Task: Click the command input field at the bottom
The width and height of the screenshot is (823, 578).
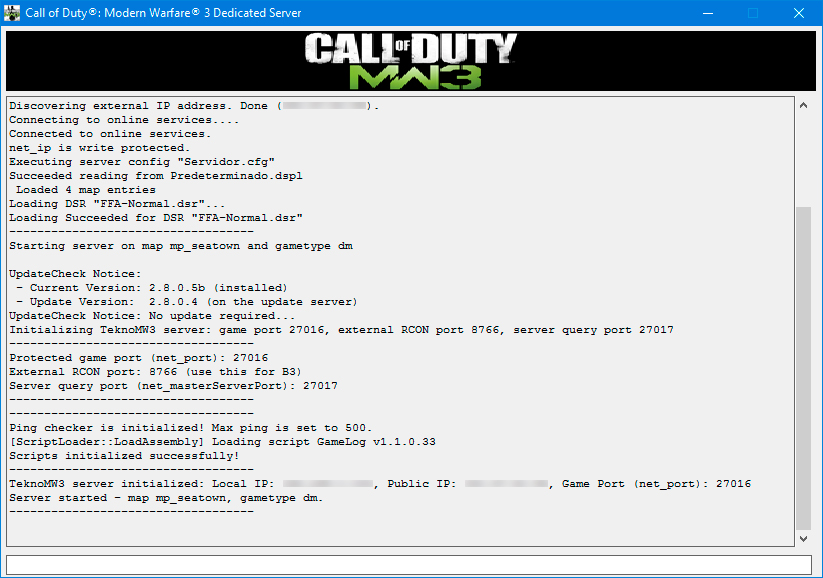Action: 409,565
